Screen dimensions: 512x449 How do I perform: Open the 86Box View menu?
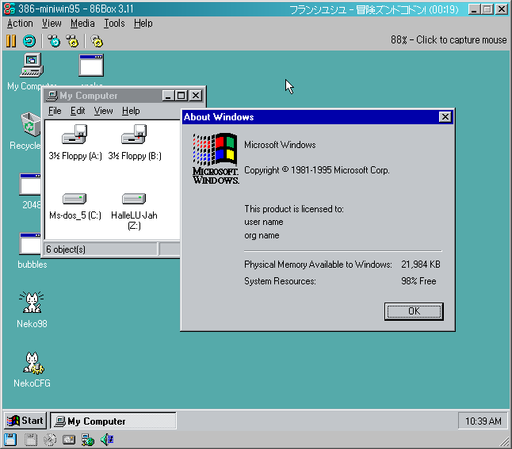tap(52, 24)
